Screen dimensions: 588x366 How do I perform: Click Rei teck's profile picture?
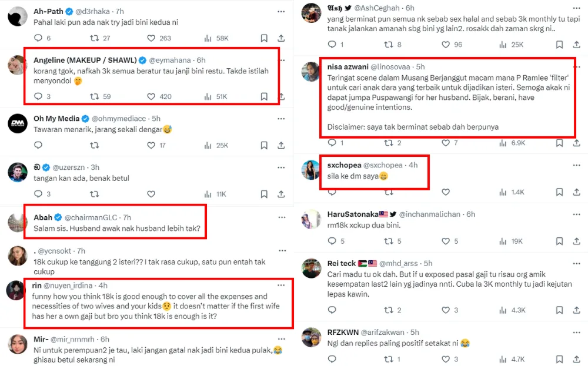point(311,268)
